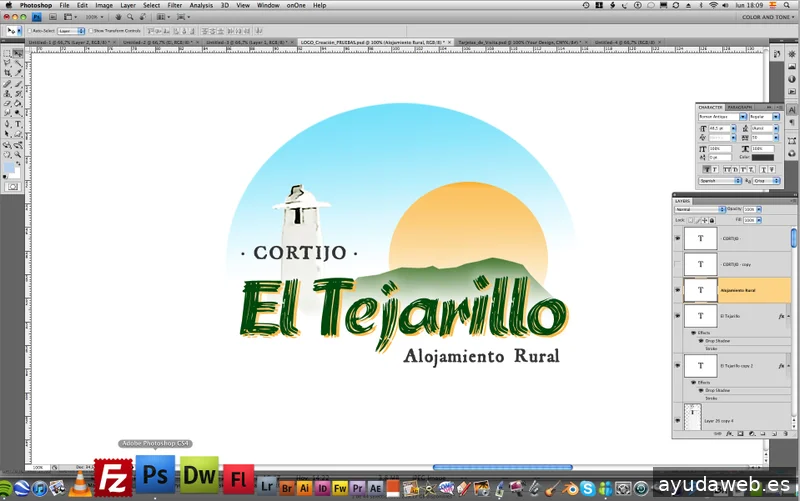Select the Hand tool in application bar
Image resolution: width=800 pixels, height=501 pixels.
point(118,17)
